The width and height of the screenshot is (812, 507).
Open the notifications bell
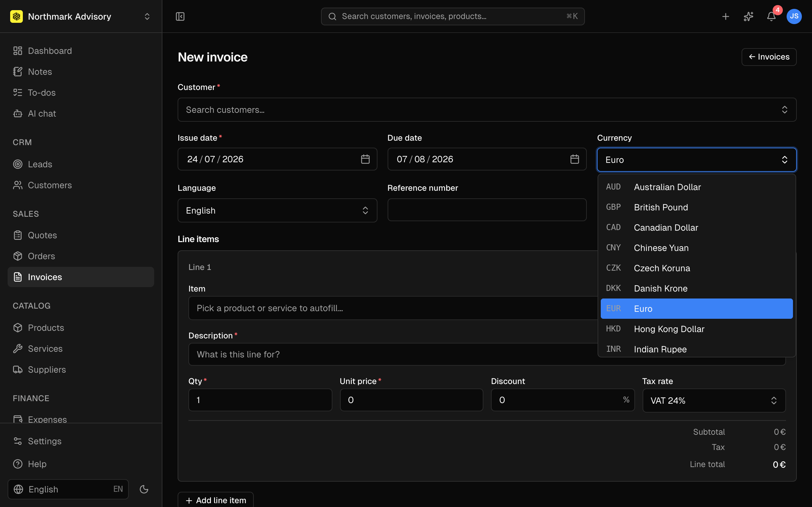pos(771,16)
